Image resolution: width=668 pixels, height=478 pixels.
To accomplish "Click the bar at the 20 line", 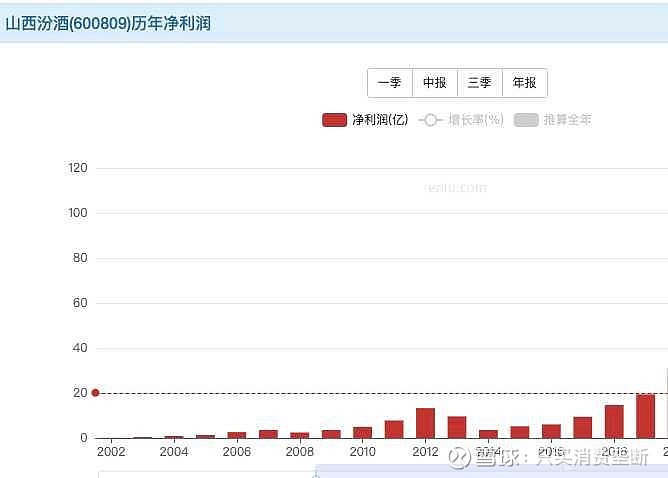I will click(x=645, y=416).
